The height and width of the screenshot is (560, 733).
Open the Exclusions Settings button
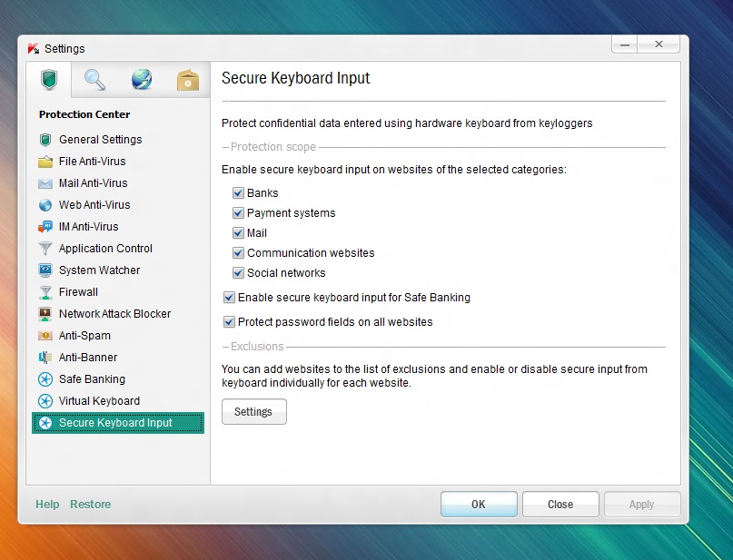click(x=253, y=411)
